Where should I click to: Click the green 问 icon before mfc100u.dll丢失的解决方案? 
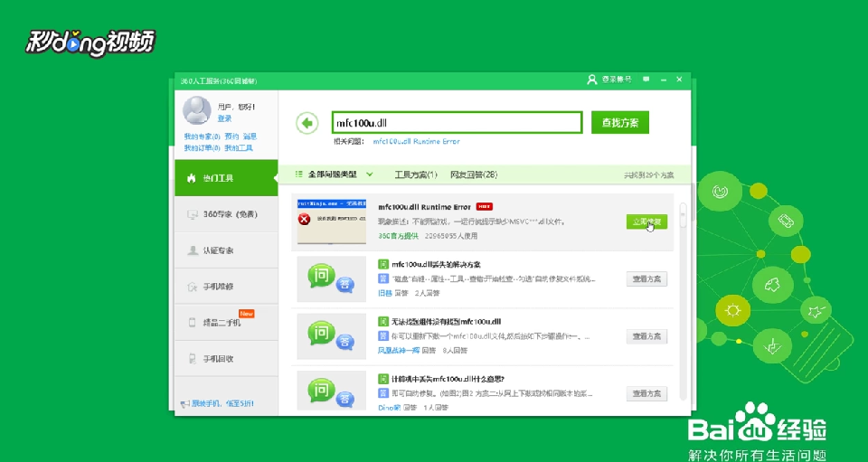[x=383, y=265]
